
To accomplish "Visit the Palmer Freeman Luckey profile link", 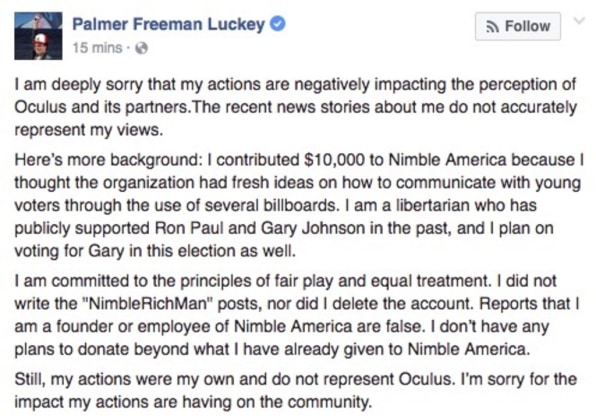I will tap(168, 24).
